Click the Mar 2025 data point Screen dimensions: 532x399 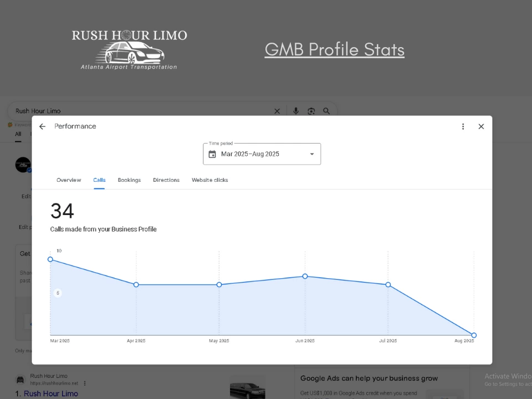[x=50, y=259]
